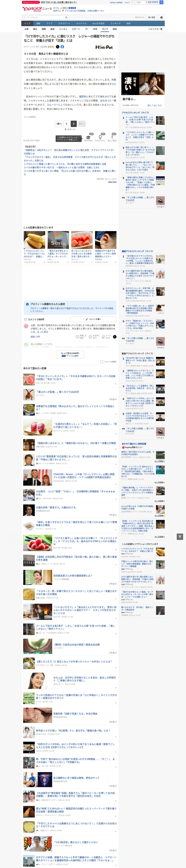The width and height of the screenshot is (186, 868).
Task: Open the 288 comments count beside the article date
Action: 44,47
